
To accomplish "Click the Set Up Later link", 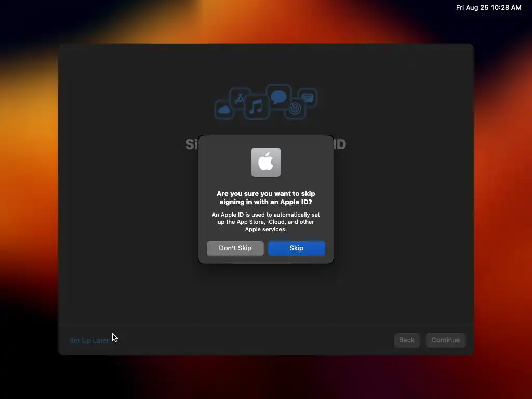I will pyautogui.click(x=89, y=340).
